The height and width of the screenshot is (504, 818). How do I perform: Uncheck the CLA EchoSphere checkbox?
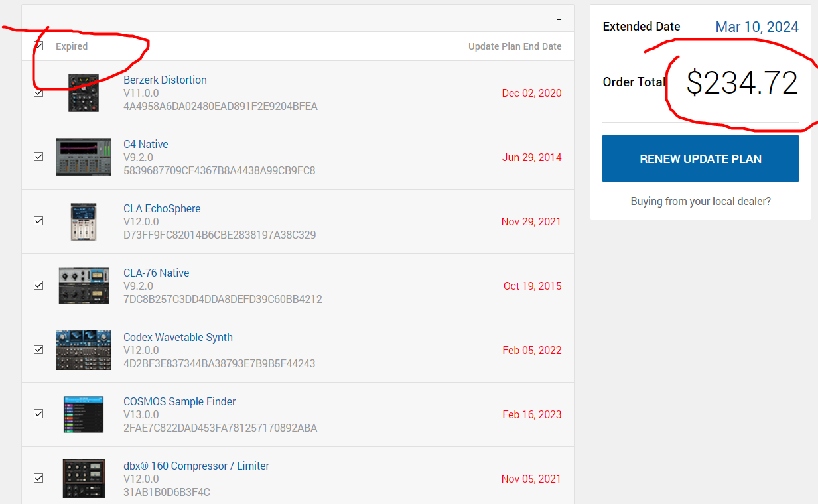tap(38, 221)
